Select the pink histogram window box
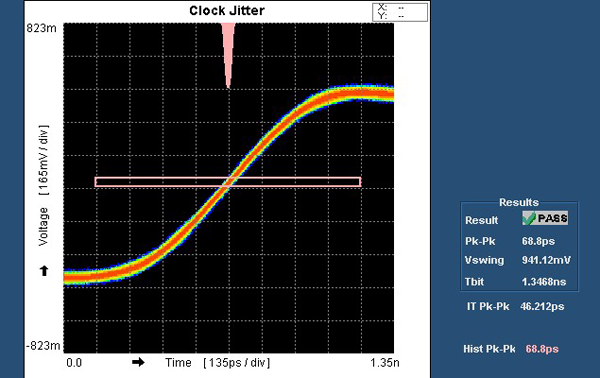 pos(228,182)
